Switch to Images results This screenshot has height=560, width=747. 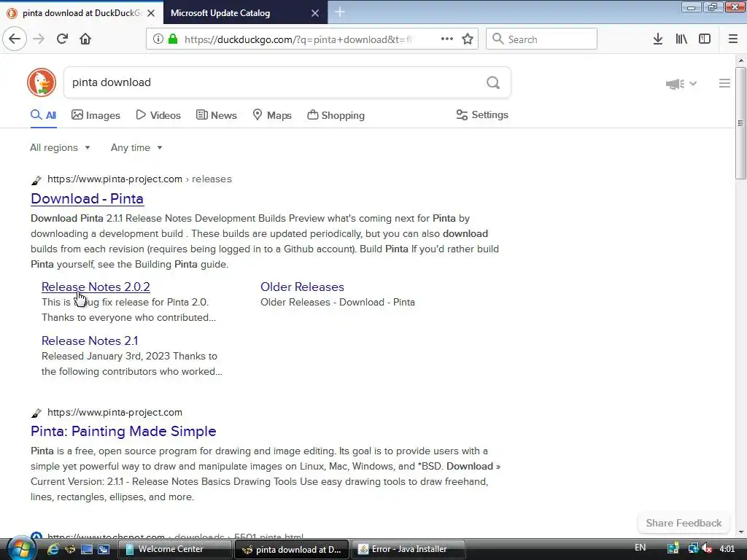click(96, 115)
